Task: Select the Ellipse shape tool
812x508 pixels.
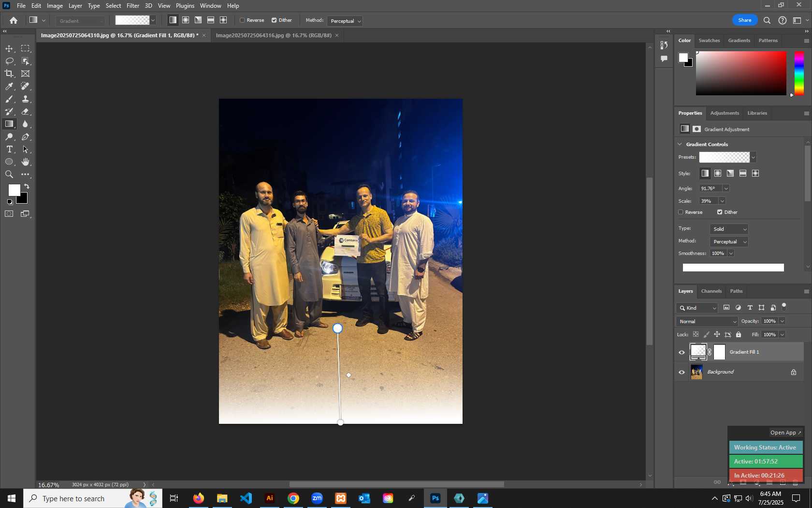Action: tap(9, 162)
